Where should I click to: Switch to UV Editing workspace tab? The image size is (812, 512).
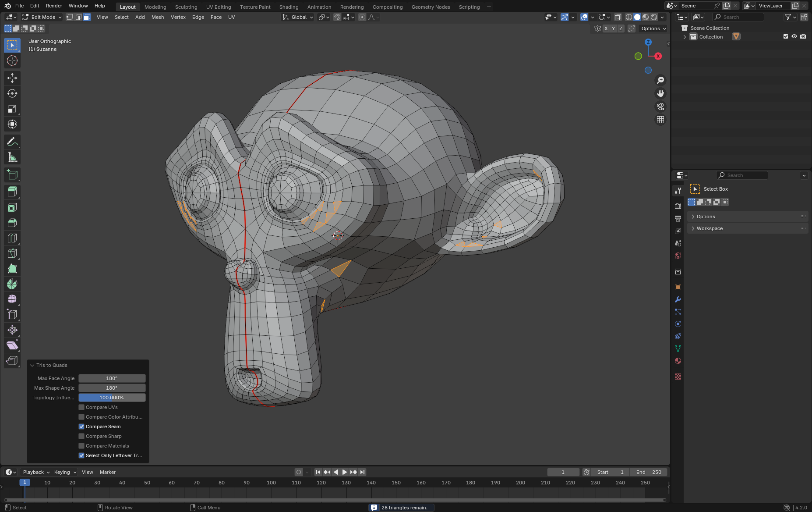[219, 7]
